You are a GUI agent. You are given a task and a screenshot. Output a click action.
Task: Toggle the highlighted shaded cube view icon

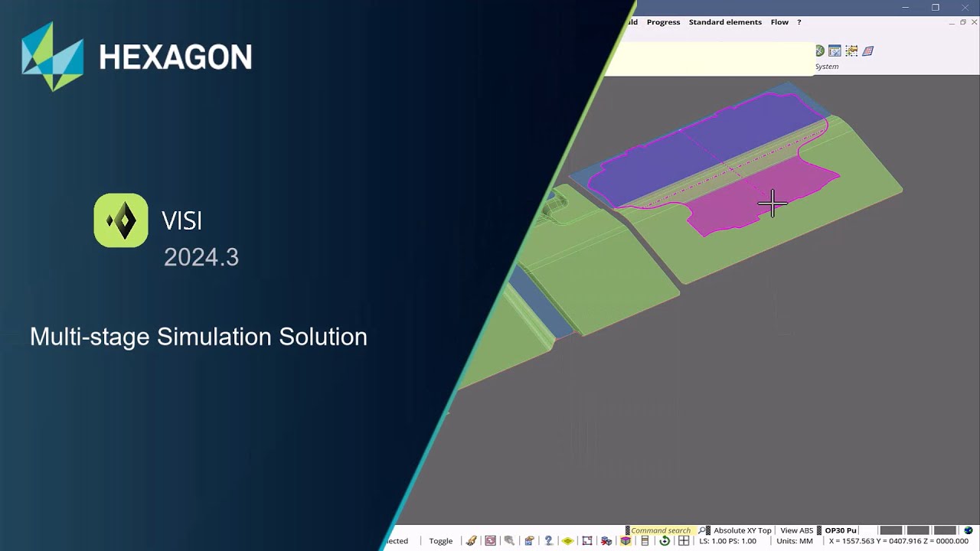pos(626,540)
